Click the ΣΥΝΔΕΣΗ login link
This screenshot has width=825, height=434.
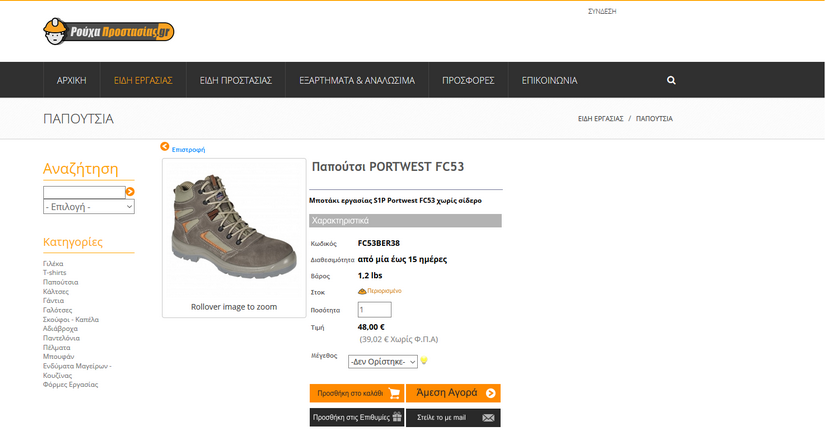tap(602, 11)
